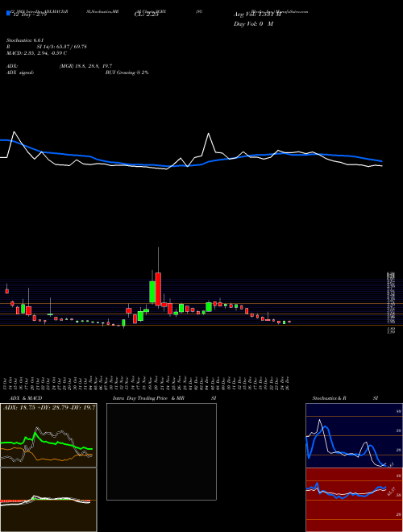Click the tallest red candlestick in price chart
This screenshot has width=403, height=532.
point(158,289)
